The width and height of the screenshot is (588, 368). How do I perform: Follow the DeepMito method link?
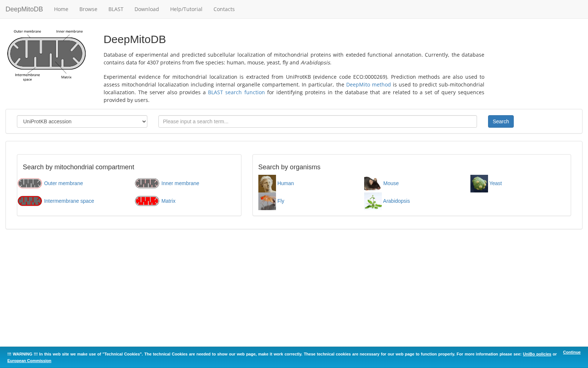click(369, 85)
